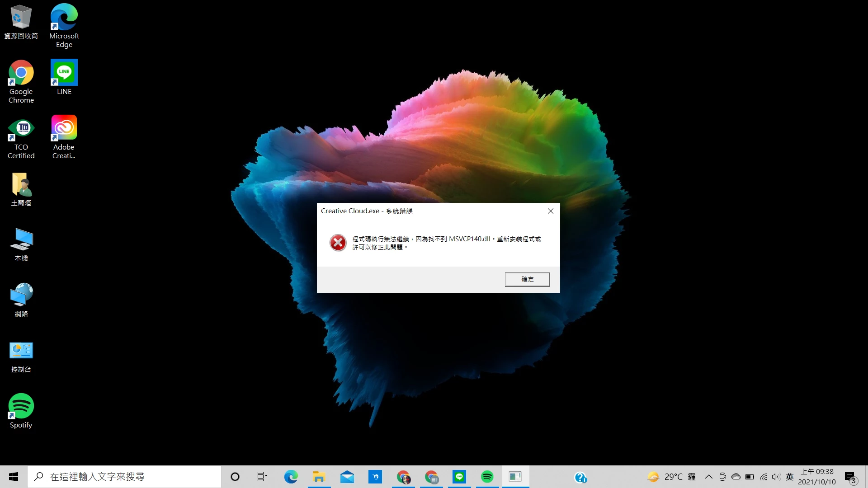868x488 pixels.
Task: Open Task View from the taskbar
Action: coord(262,477)
